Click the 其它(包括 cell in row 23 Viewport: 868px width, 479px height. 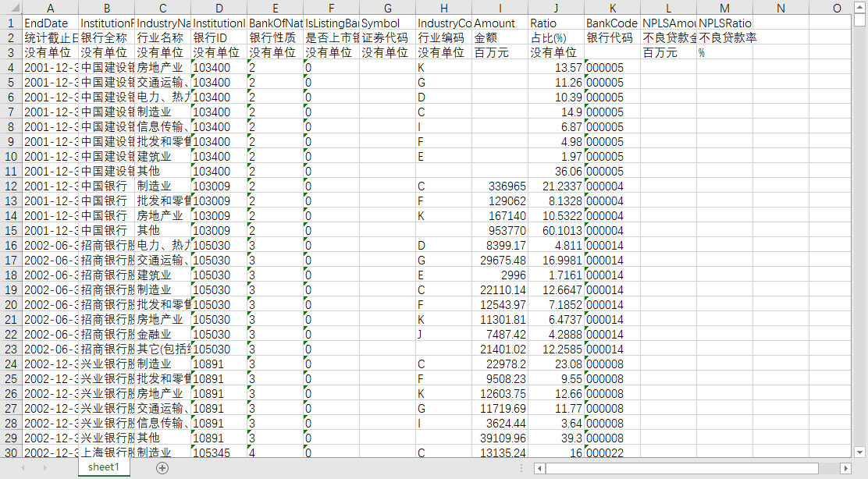(162, 349)
